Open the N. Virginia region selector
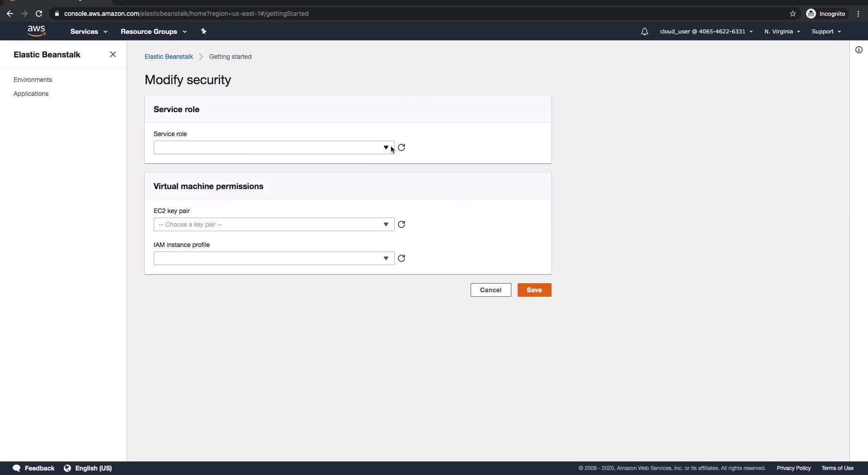The width and height of the screenshot is (868, 475). [782, 32]
